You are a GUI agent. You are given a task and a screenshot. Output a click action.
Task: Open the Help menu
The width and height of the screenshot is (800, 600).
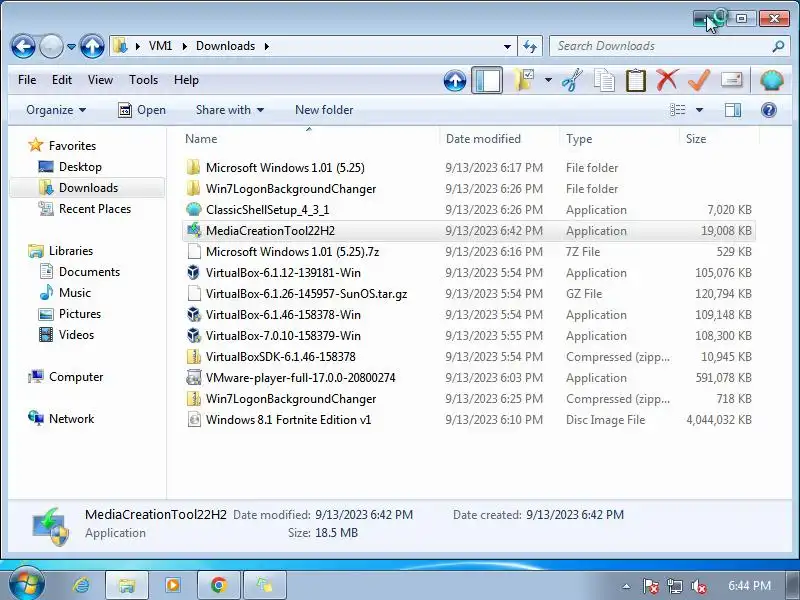point(186,80)
